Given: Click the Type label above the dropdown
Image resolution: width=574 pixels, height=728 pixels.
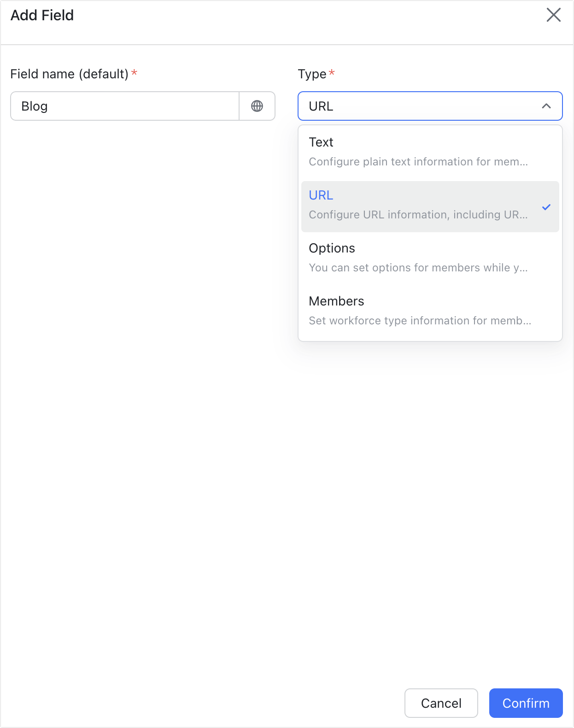Looking at the screenshot, I should click(x=312, y=74).
